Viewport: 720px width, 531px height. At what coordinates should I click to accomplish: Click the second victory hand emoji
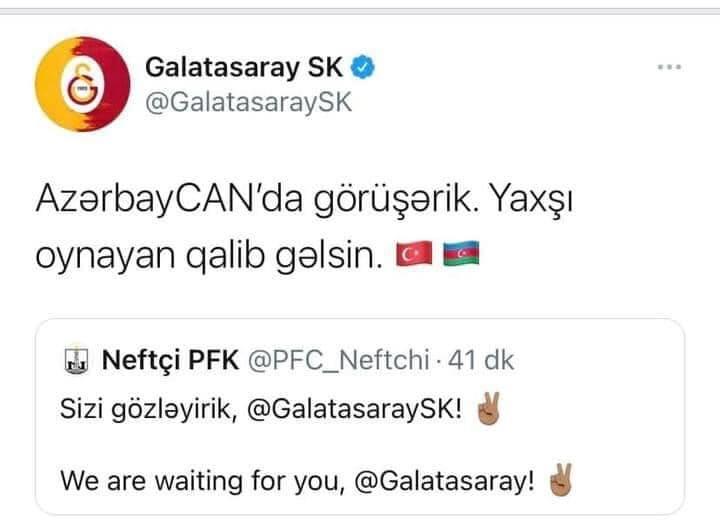point(561,480)
